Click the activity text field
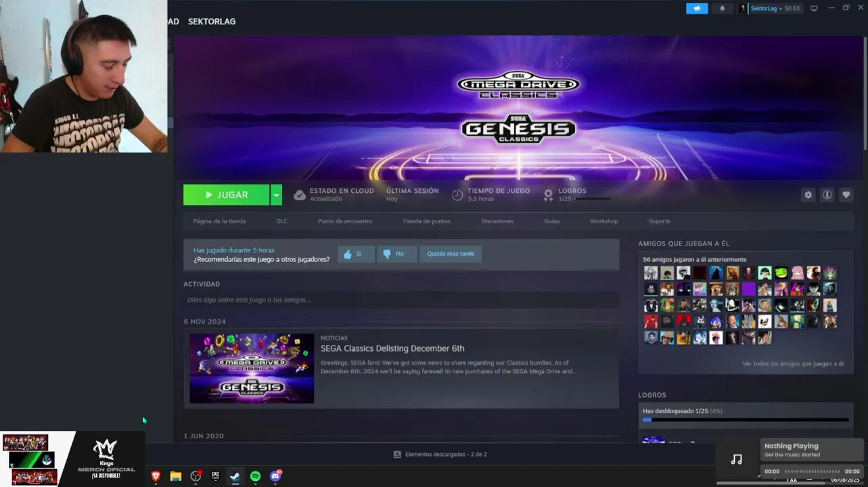This screenshot has height=487, width=868. pyautogui.click(x=401, y=300)
